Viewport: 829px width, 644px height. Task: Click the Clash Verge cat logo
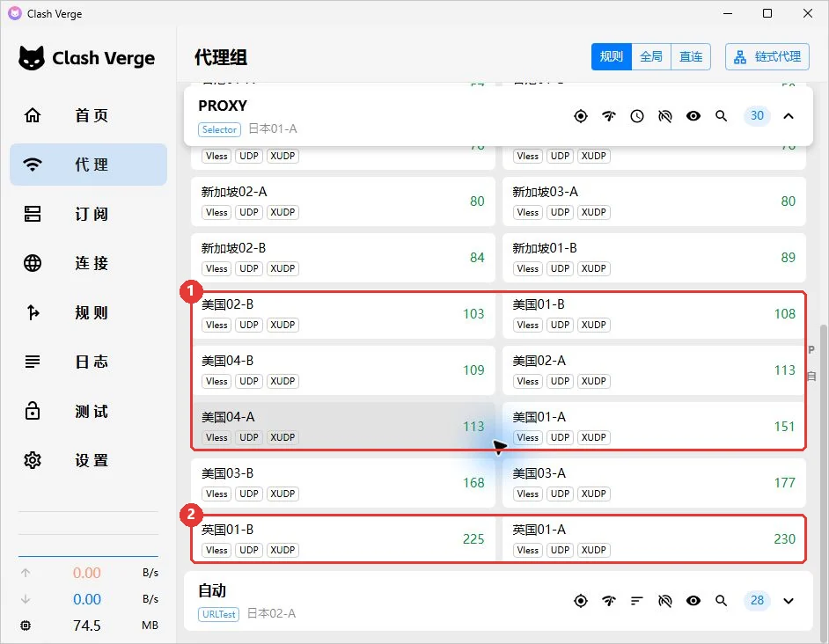point(32,58)
